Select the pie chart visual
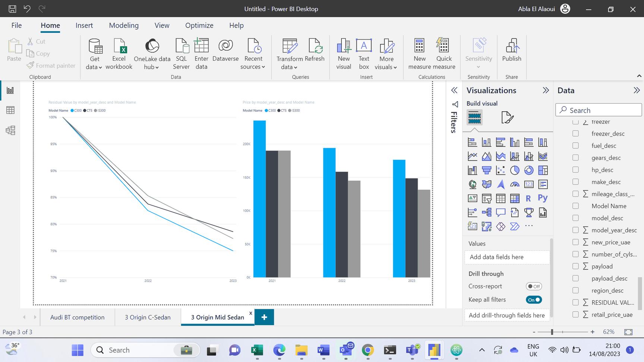The width and height of the screenshot is (644, 362). point(515,170)
